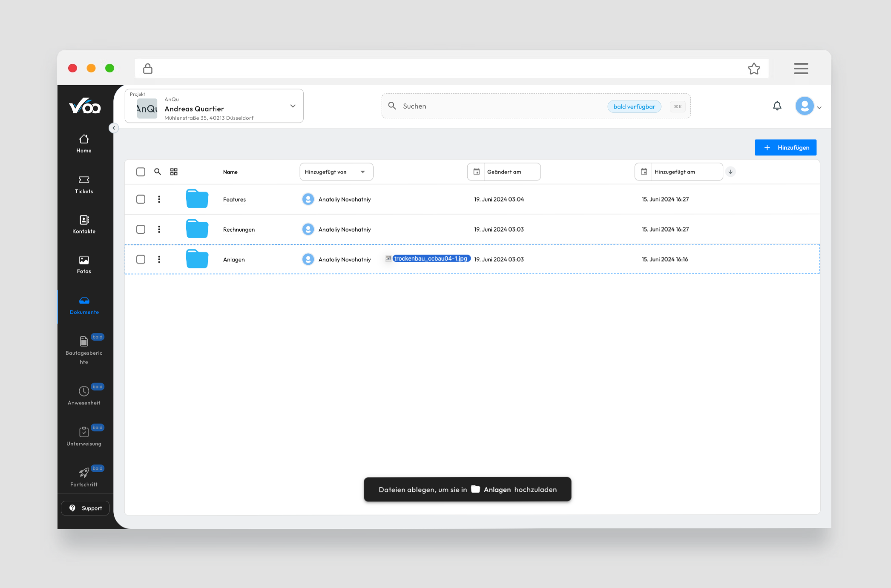Open the Support button
This screenshot has height=588, width=891.
coord(85,508)
